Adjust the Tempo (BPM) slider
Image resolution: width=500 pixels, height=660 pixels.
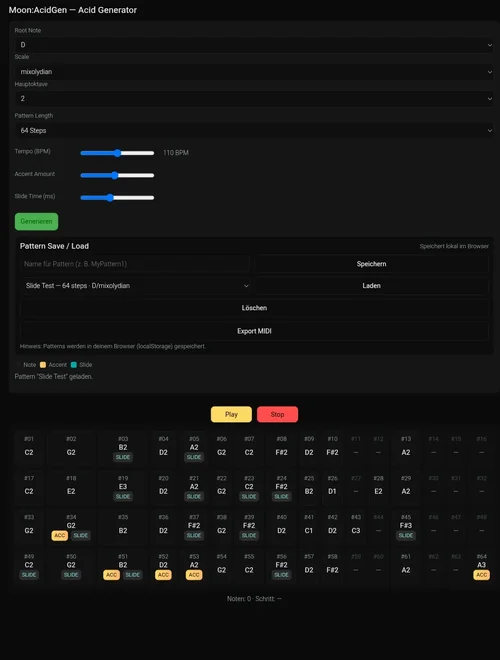117,153
